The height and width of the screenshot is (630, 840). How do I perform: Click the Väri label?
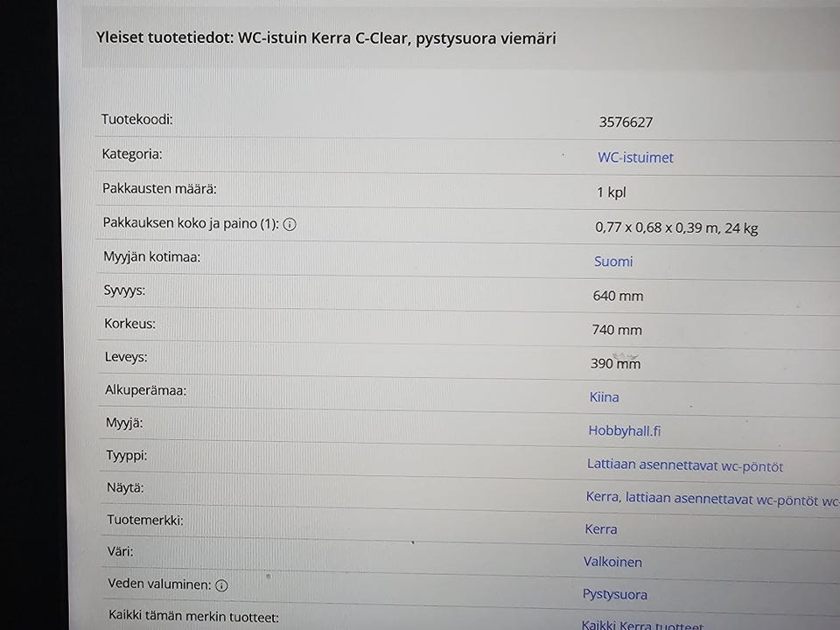[121, 551]
